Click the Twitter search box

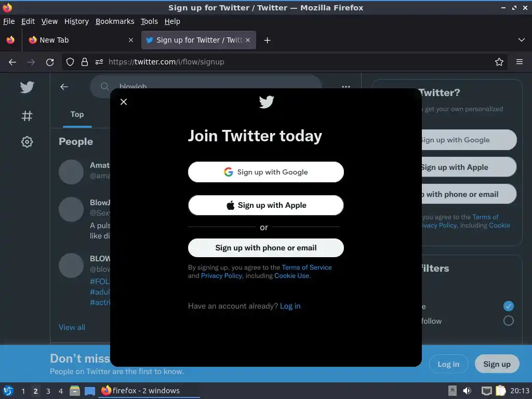(x=206, y=86)
